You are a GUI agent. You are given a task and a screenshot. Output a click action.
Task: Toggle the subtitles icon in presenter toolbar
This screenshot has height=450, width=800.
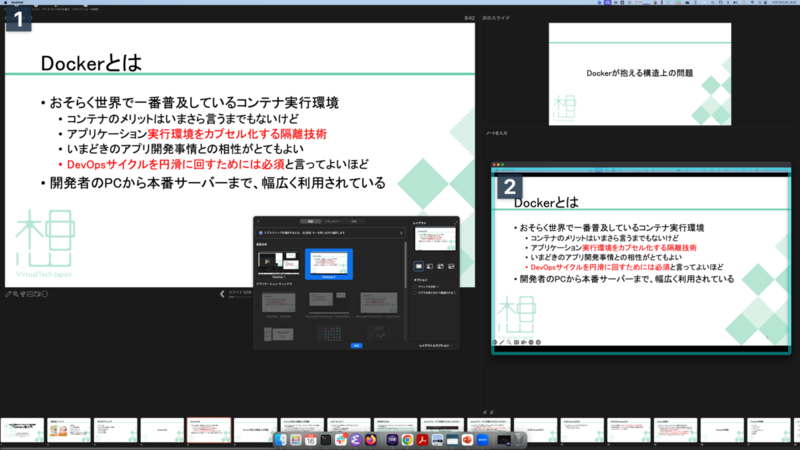pyautogui.click(x=30, y=294)
